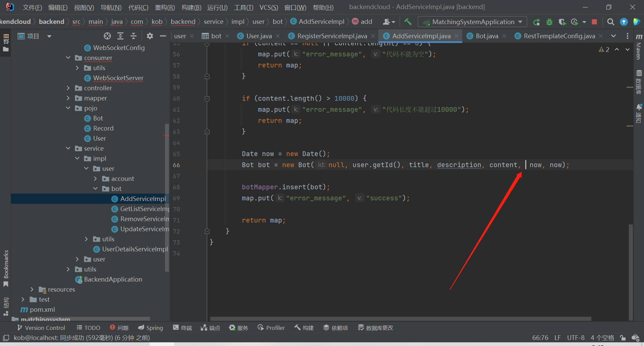Collapse the consumer folder
Viewport: 644px width, 346px height.
[68, 58]
